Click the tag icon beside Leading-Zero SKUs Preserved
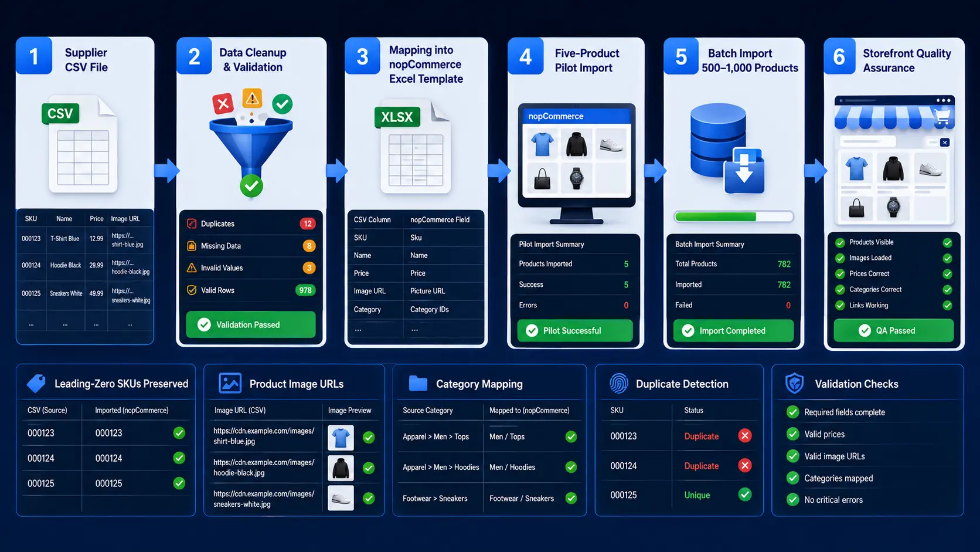This screenshot has height=552, width=980. point(36,384)
